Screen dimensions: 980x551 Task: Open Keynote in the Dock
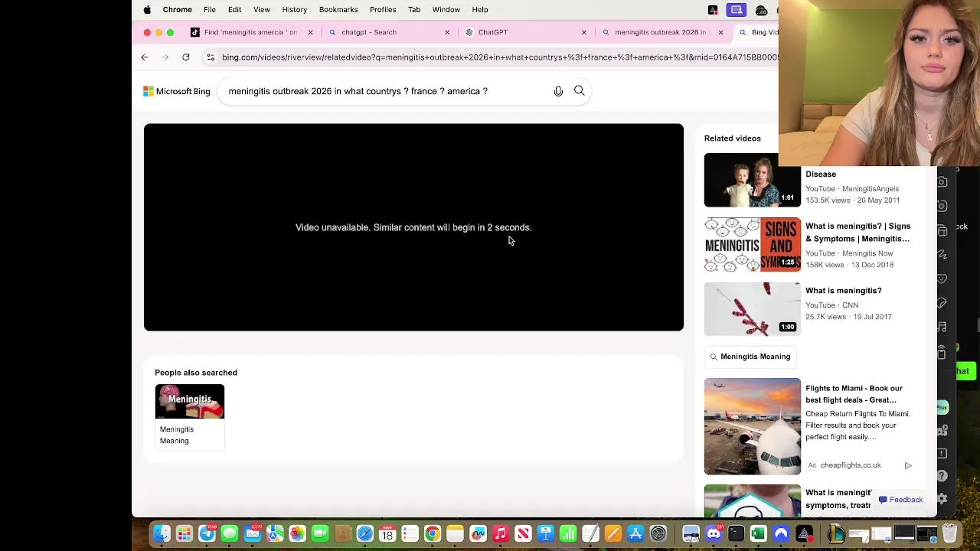coord(546,533)
